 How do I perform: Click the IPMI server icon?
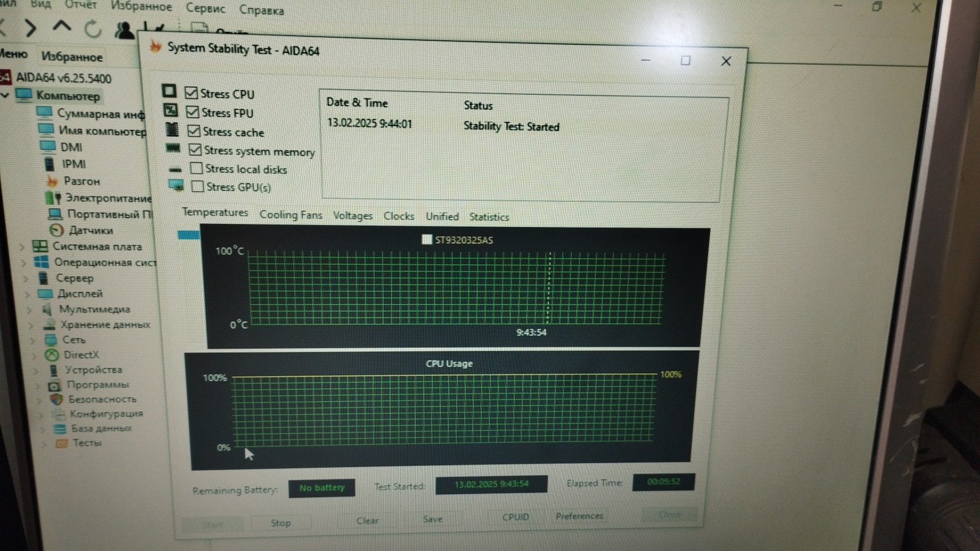(x=49, y=164)
